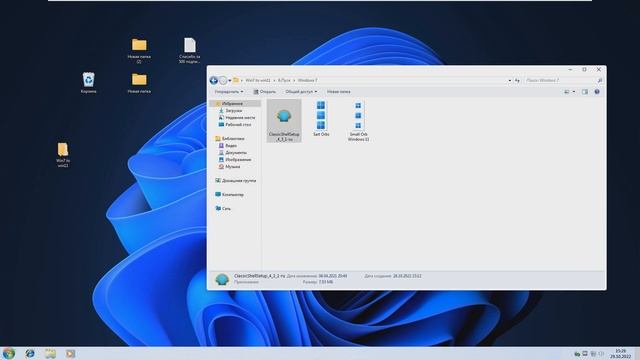Select the Новая папка (3) desktop folder
The image size is (640, 360).
point(139,51)
